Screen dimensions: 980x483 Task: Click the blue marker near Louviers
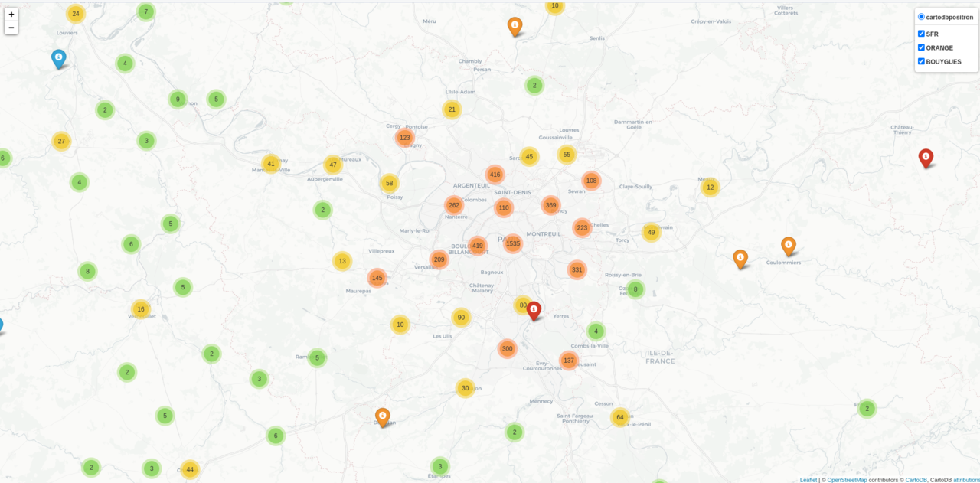[x=58, y=58]
